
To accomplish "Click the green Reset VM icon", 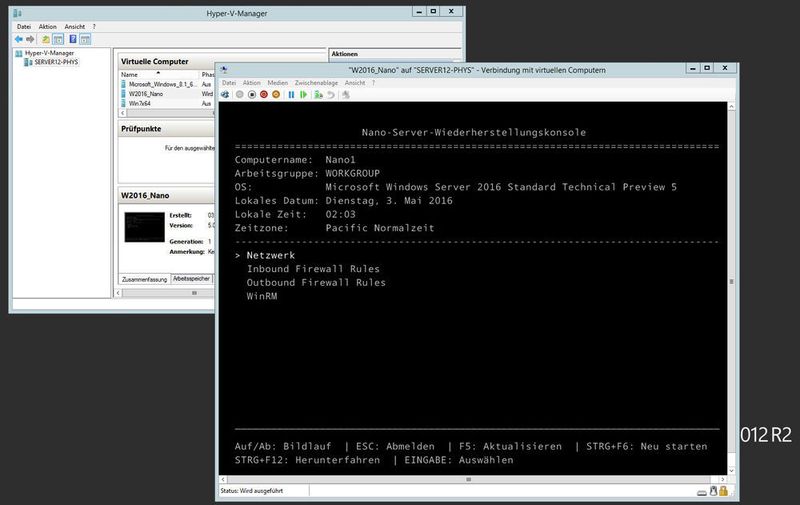I will 304,95.
